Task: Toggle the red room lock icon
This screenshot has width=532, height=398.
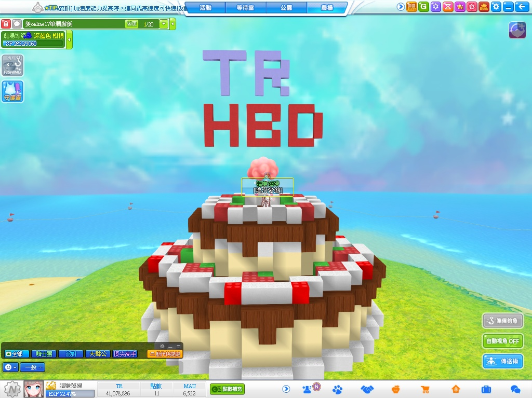Action: click(x=6, y=24)
